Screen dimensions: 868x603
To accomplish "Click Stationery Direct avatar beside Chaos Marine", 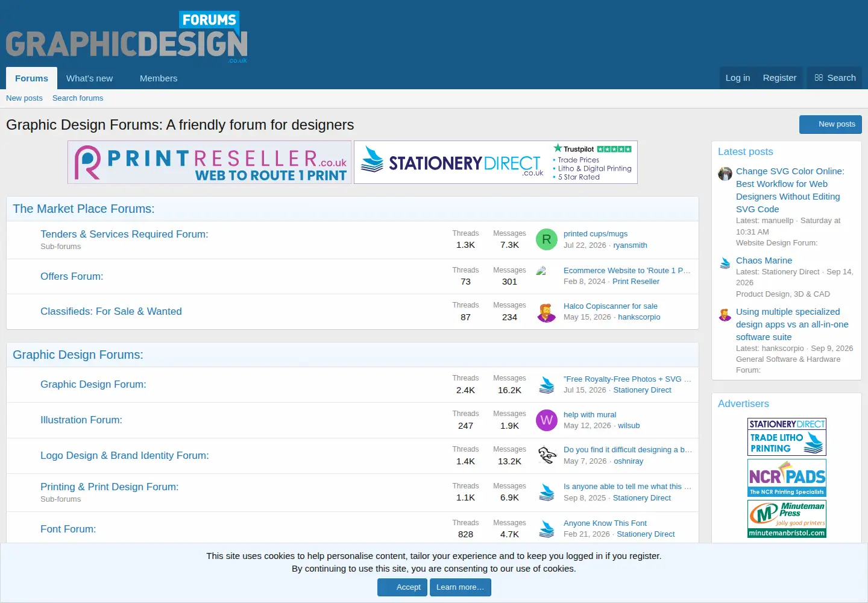I will pyautogui.click(x=725, y=263).
